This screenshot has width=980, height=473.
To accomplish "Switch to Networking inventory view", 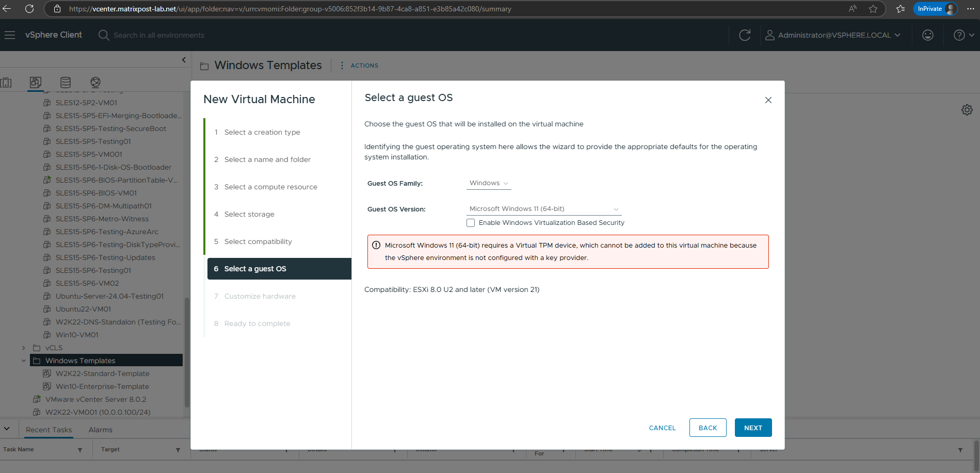I will tap(95, 83).
